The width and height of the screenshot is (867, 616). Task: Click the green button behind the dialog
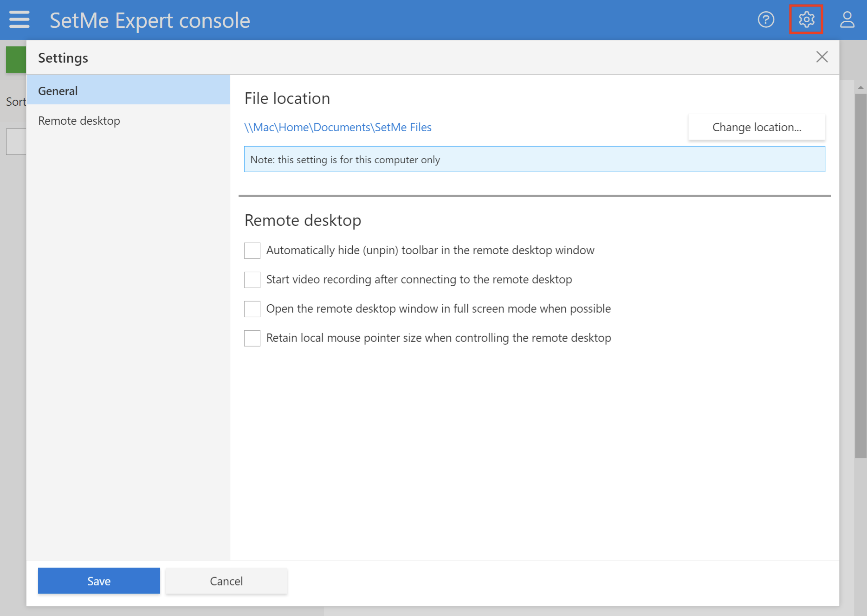pos(15,59)
